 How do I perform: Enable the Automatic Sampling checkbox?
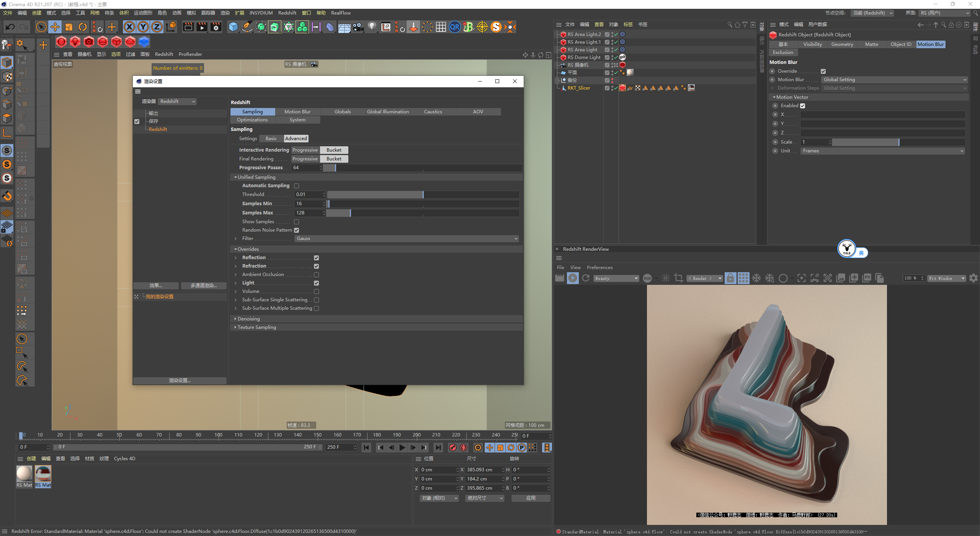296,186
